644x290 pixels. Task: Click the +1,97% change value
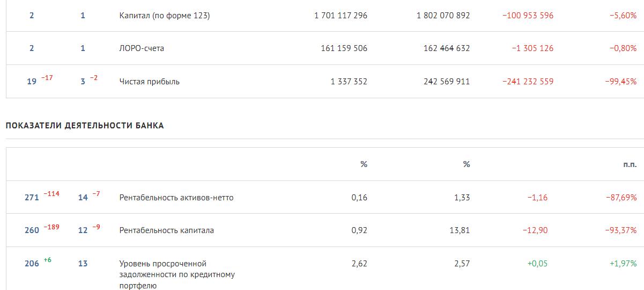[x=623, y=264]
